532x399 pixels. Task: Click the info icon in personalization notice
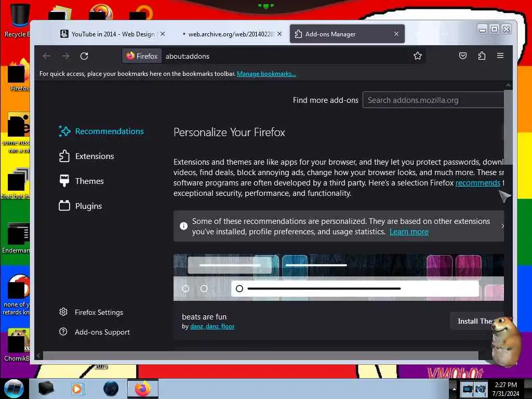(x=183, y=226)
